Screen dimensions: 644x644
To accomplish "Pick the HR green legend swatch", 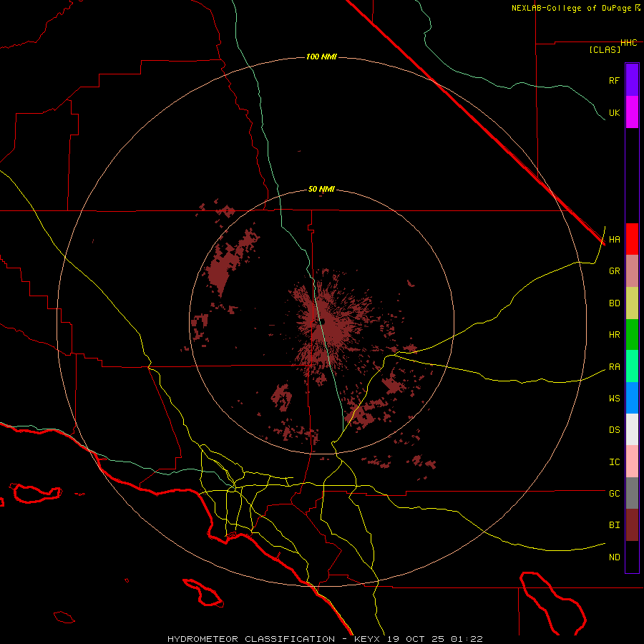I will pos(632,334).
